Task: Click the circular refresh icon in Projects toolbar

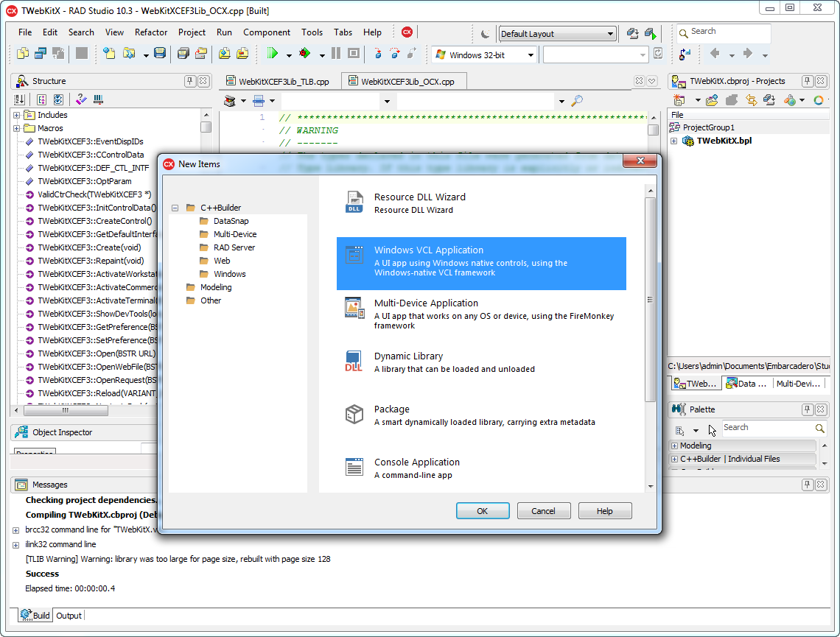Action: [x=818, y=100]
